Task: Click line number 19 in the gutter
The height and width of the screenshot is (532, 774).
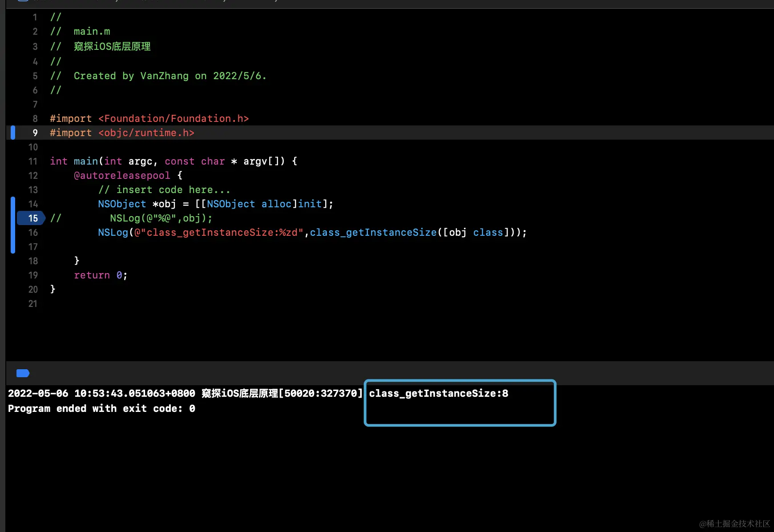Action: [x=33, y=275]
